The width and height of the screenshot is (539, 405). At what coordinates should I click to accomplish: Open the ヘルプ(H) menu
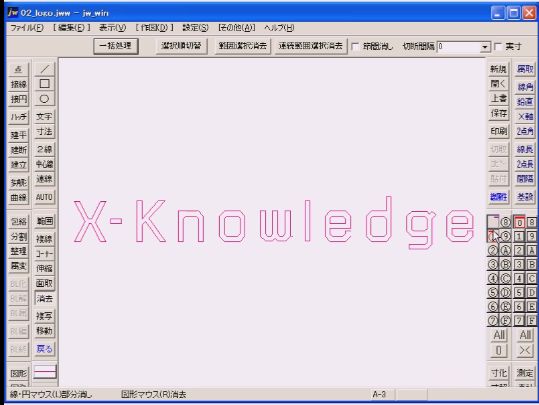(279, 28)
